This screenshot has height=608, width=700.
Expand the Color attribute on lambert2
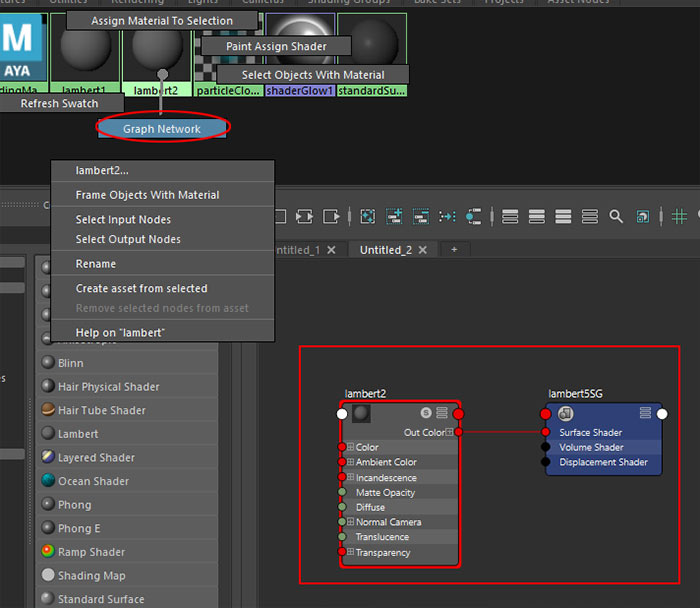tap(351, 447)
